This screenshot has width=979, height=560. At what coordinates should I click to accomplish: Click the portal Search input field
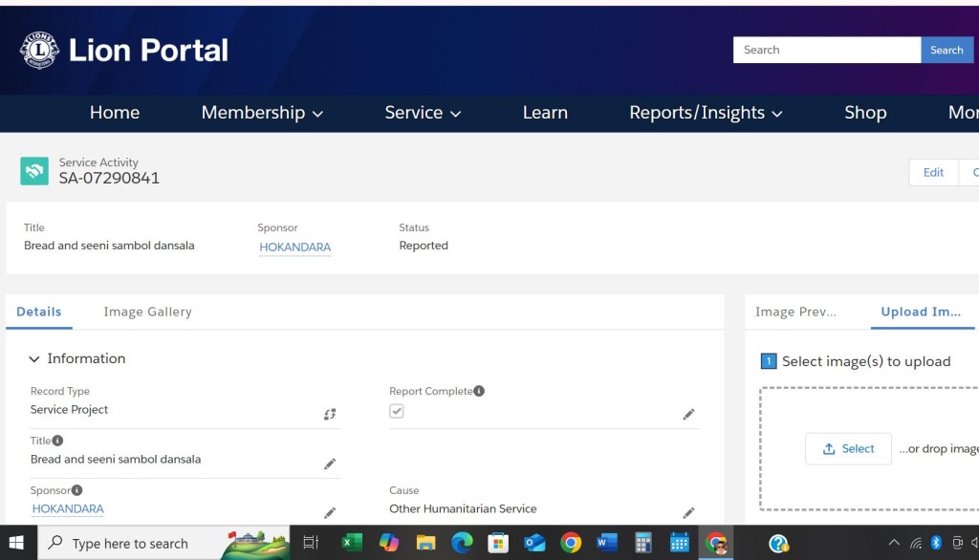point(827,50)
